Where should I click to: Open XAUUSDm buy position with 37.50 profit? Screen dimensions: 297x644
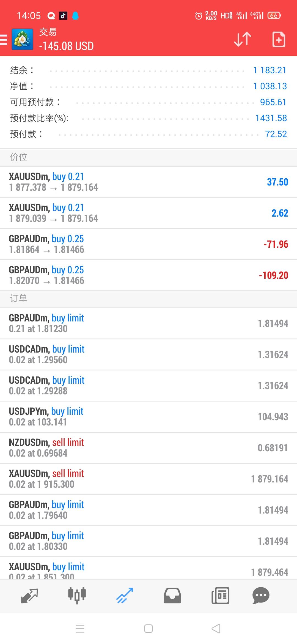148,182
